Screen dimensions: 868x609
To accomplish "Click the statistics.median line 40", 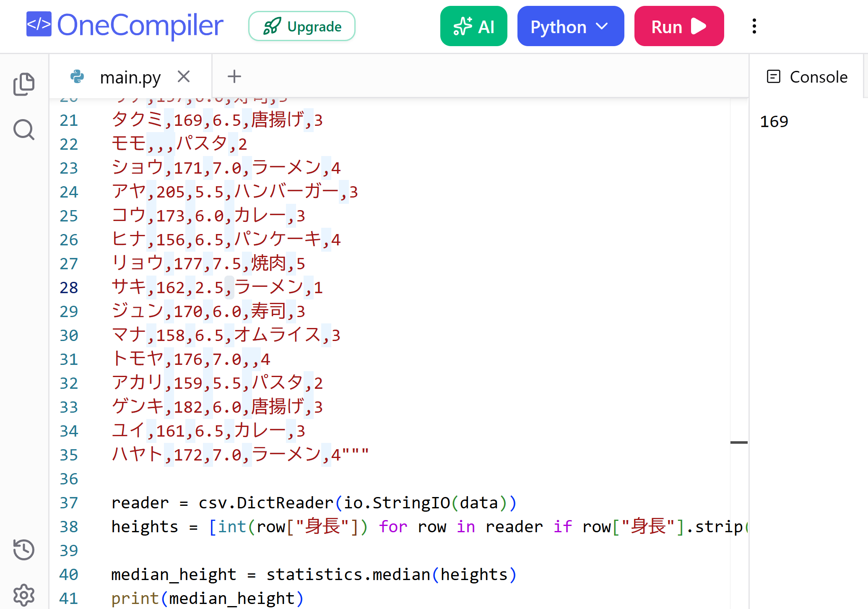I will pyautogui.click(x=314, y=575).
